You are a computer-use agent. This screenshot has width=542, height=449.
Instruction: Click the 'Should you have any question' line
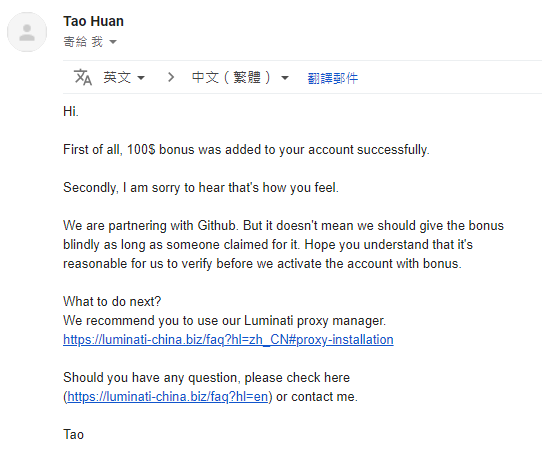(206, 378)
